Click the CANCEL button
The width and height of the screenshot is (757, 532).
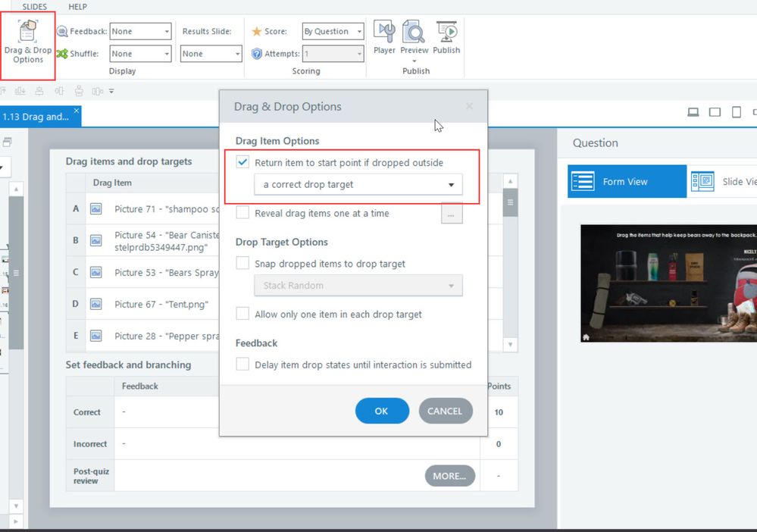[x=445, y=411]
